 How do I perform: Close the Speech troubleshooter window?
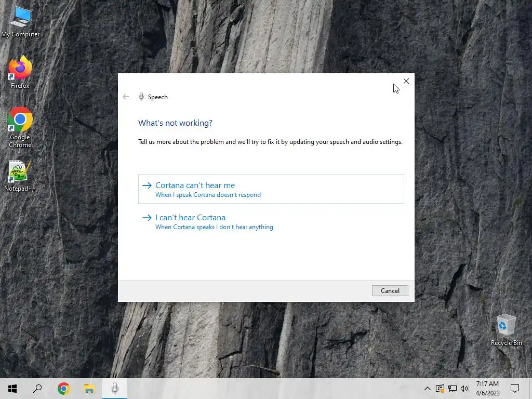406,81
